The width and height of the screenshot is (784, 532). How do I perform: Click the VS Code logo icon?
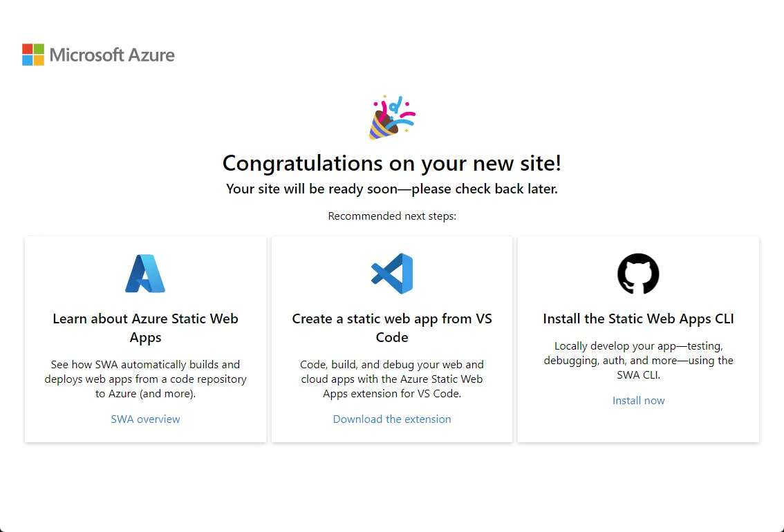click(392, 273)
